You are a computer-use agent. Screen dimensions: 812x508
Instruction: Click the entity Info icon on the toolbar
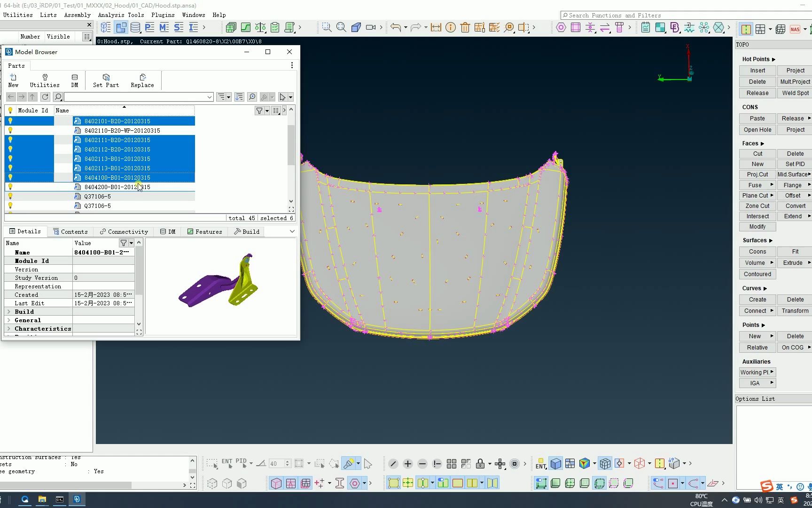(450, 27)
